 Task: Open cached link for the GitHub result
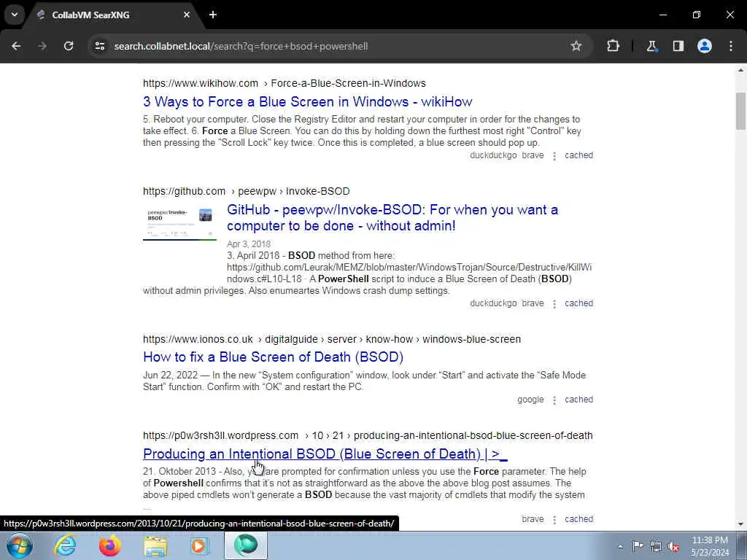(578, 303)
